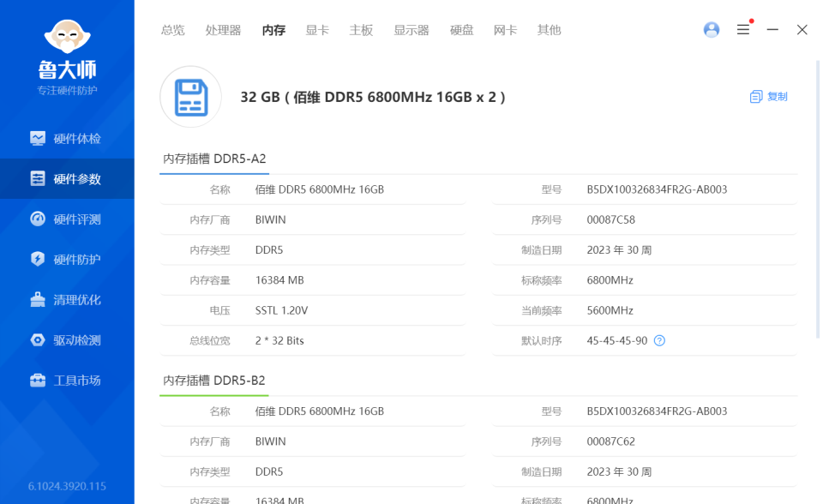Screen dimensions: 823x504
Task: Select the 内存 tab
Action: tap(273, 30)
